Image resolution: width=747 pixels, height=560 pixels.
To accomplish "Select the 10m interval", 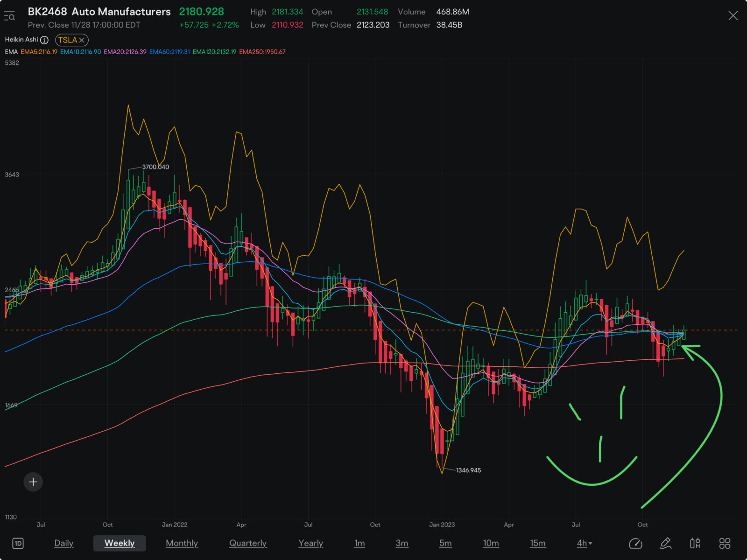I will [x=491, y=543].
